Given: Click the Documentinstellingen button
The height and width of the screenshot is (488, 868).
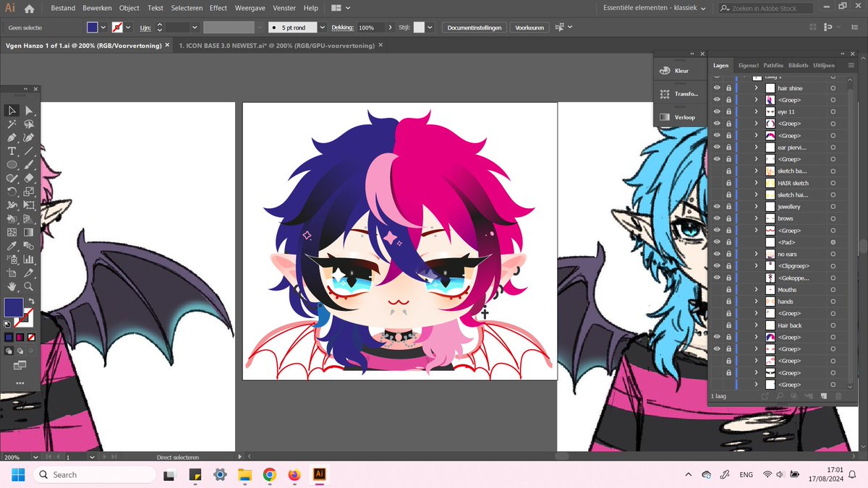Looking at the screenshot, I should (475, 27).
